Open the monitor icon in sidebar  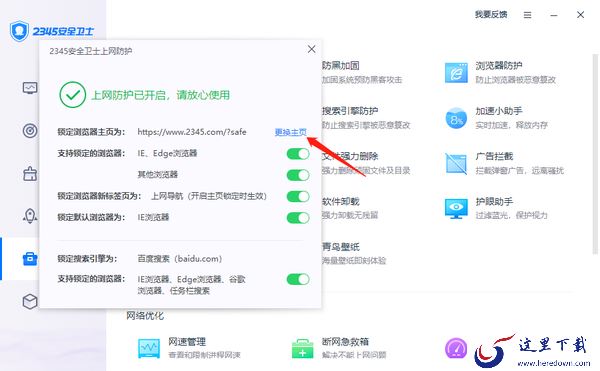click(30, 88)
